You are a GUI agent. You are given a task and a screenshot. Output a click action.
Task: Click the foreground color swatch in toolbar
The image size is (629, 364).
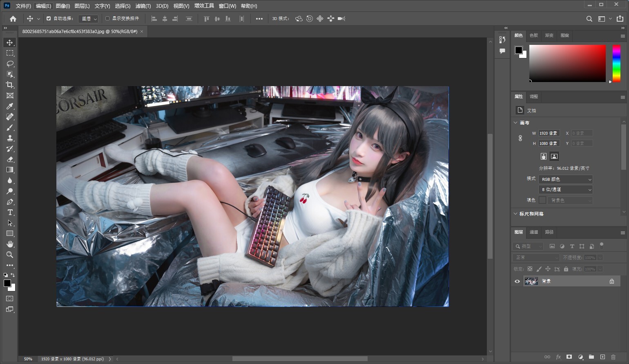pyautogui.click(x=7, y=283)
